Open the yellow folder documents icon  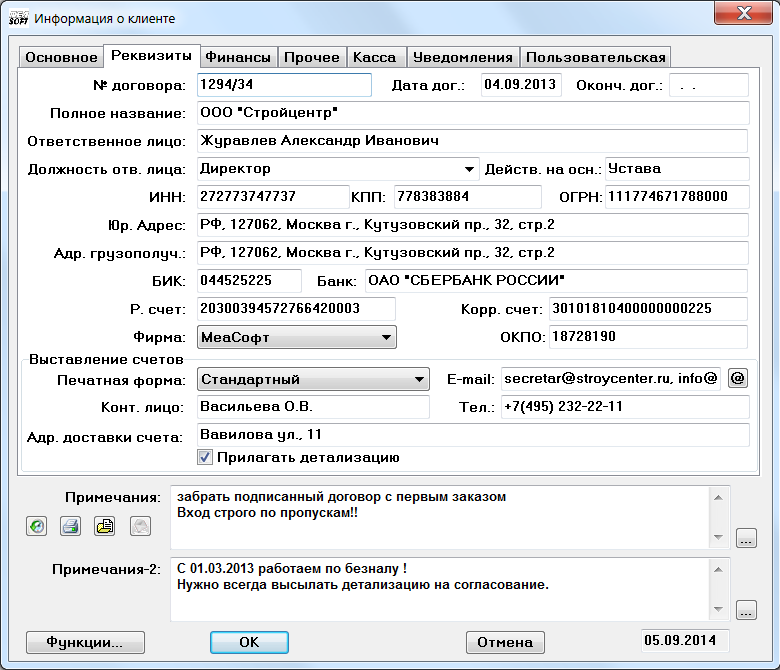pos(104,526)
